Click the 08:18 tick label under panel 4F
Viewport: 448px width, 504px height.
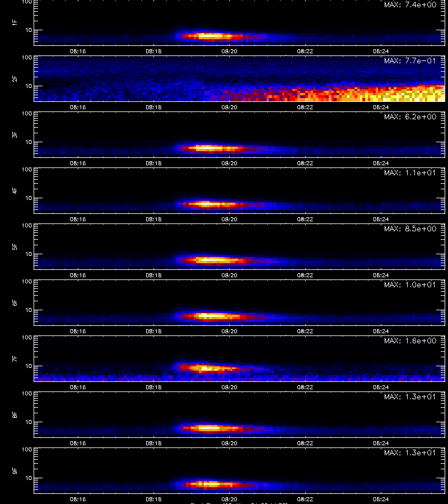click(x=153, y=219)
